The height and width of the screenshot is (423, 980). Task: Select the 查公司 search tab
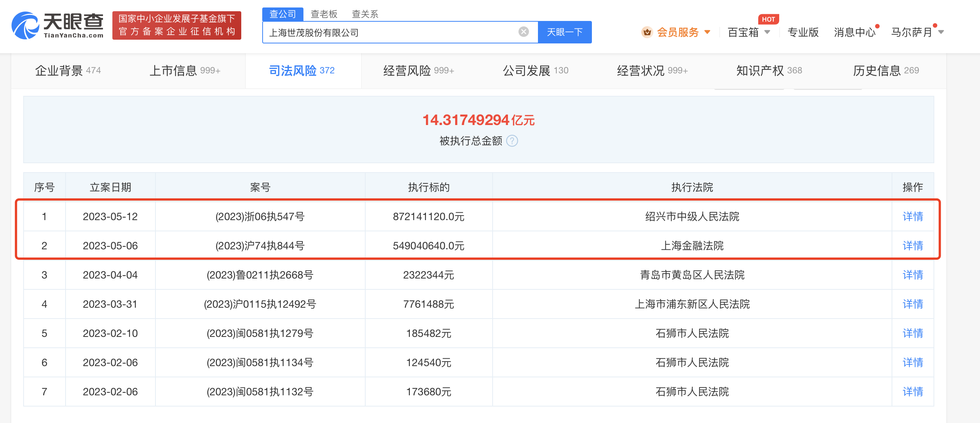point(282,15)
